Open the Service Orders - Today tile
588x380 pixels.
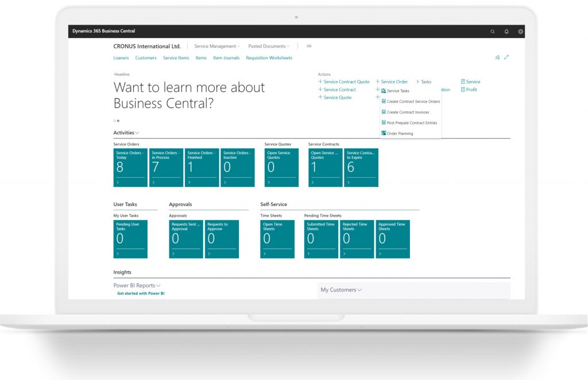130,167
